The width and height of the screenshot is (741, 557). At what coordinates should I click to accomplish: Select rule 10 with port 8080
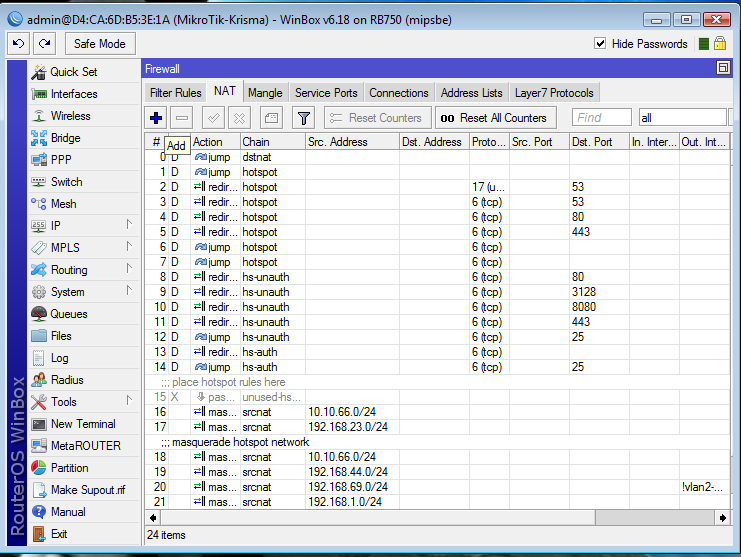click(x=437, y=307)
